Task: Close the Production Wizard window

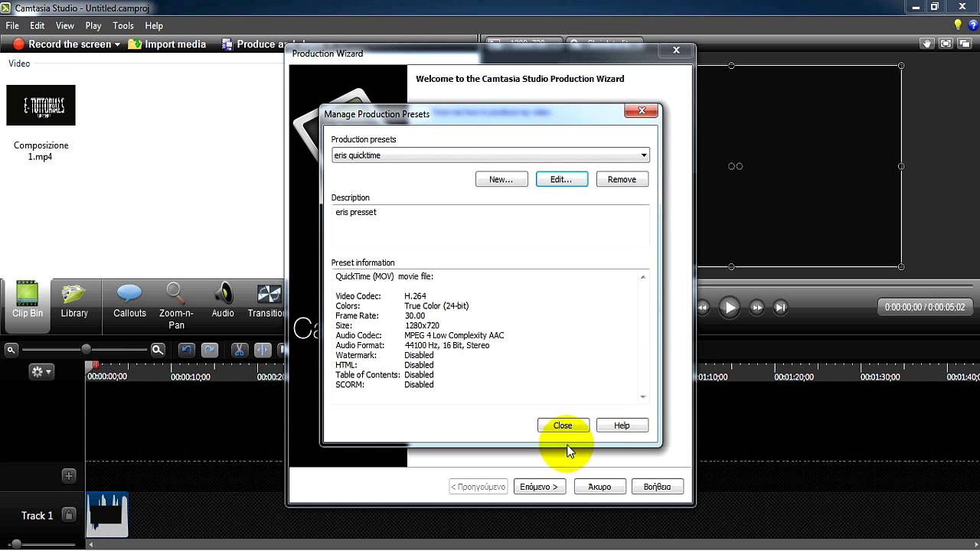Action: tap(676, 50)
